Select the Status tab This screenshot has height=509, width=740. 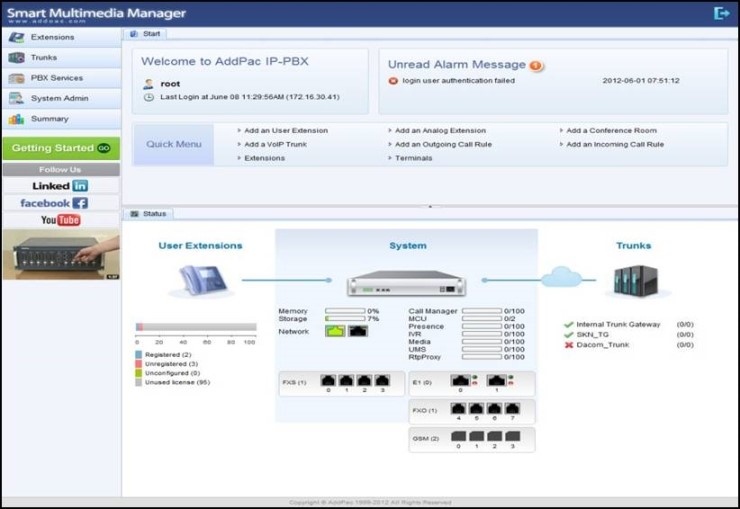pyautogui.click(x=148, y=214)
